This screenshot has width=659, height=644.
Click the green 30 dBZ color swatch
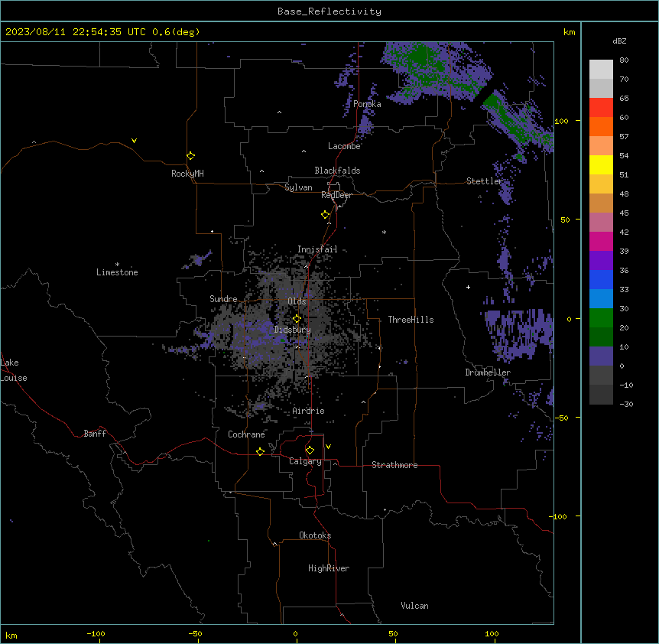(x=601, y=318)
